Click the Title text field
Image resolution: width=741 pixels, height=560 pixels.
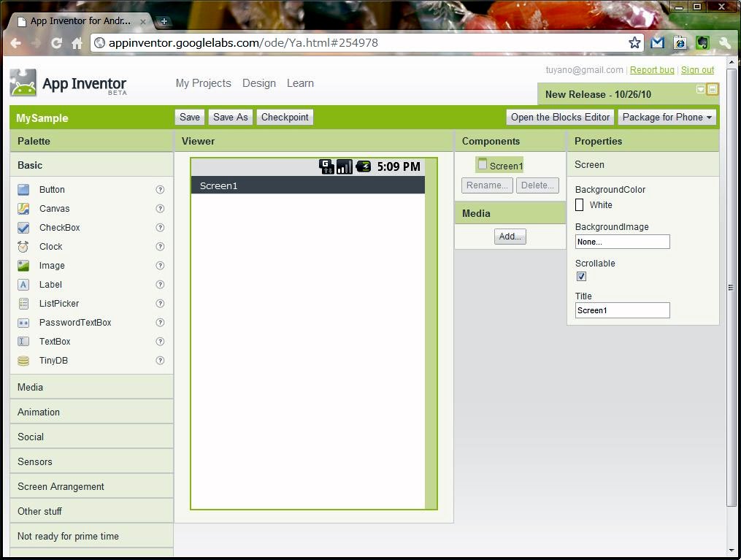622,310
